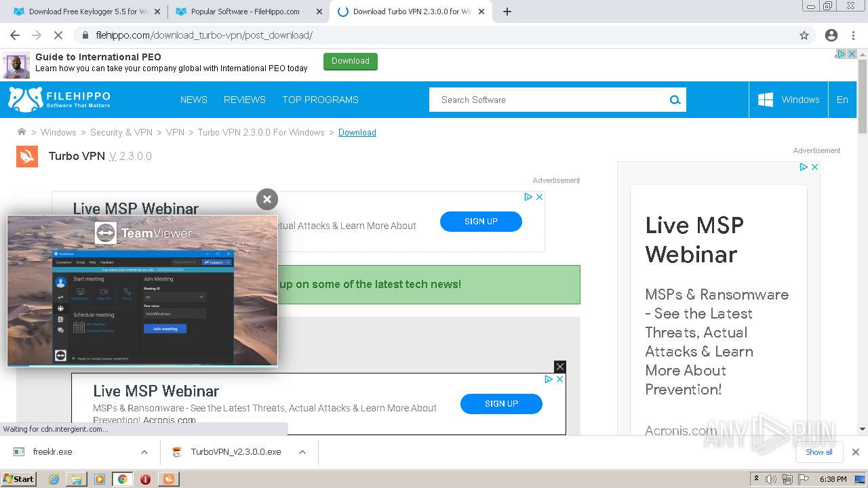Click the Download breadcrumb link

(x=357, y=132)
